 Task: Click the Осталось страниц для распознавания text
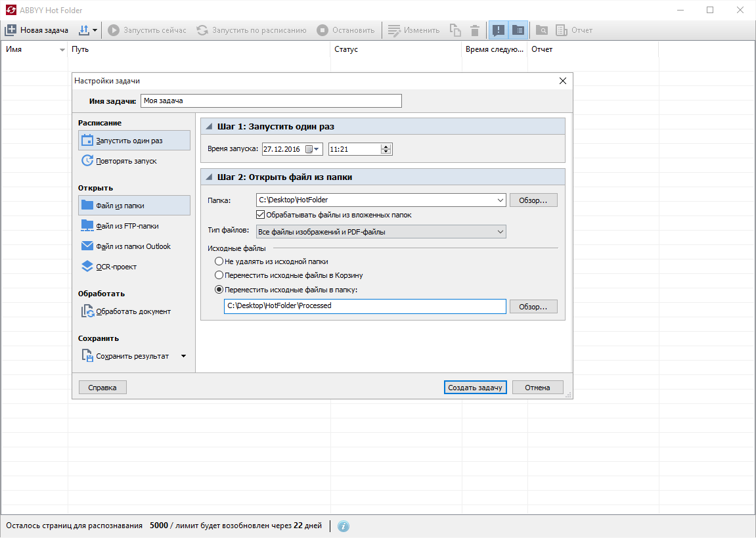pos(74,526)
